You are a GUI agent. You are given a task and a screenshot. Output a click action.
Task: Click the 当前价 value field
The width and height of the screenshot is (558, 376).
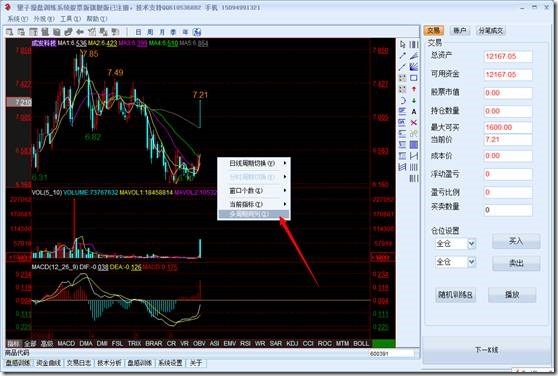click(508, 139)
